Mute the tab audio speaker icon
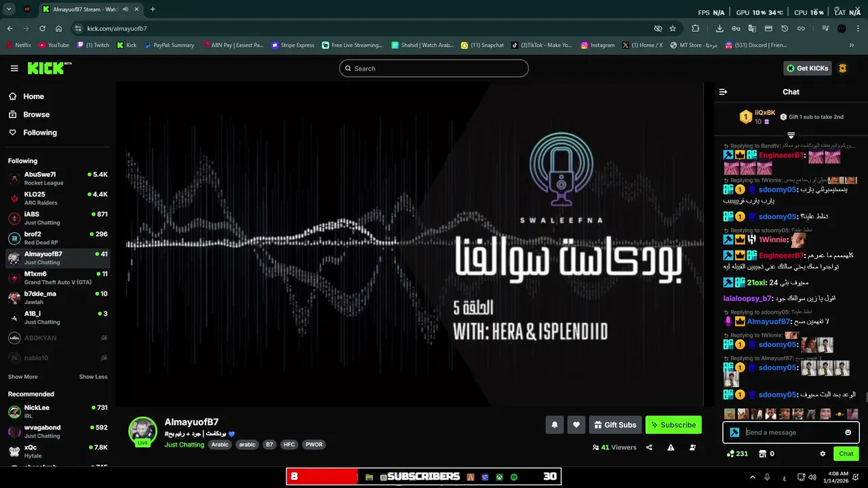Image resolution: width=868 pixels, height=488 pixels. click(127, 9)
